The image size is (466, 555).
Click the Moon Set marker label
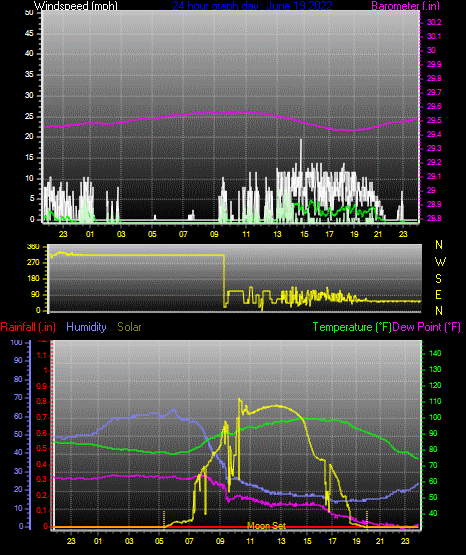coord(266,526)
